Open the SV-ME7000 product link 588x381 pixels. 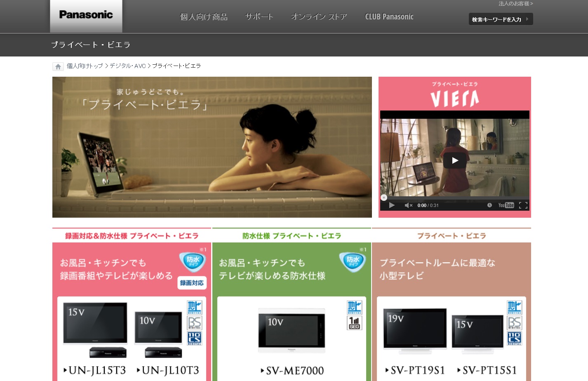(292, 371)
